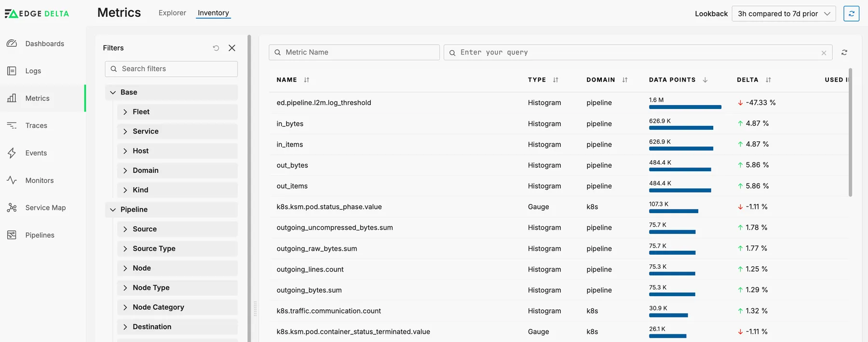Click the search icon in Search filters box
This screenshot has width=868, height=342.
click(114, 69)
